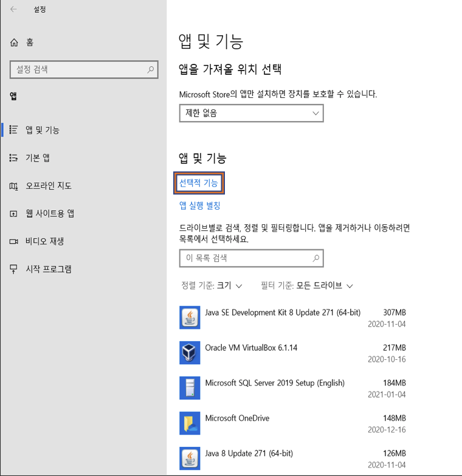Open the Home (홈) icon
Image resolution: width=462 pixels, height=476 pixels.
point(14,42)
